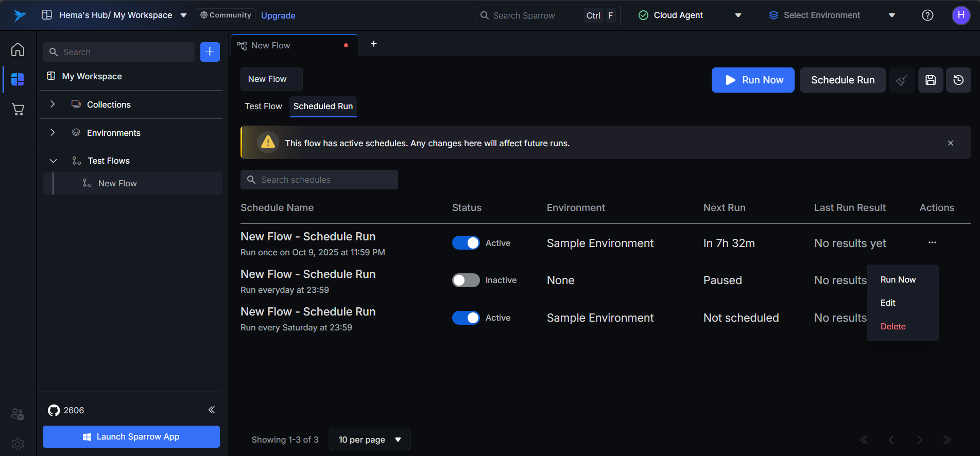Open the 10 per page dropdown

coord(369,440)
